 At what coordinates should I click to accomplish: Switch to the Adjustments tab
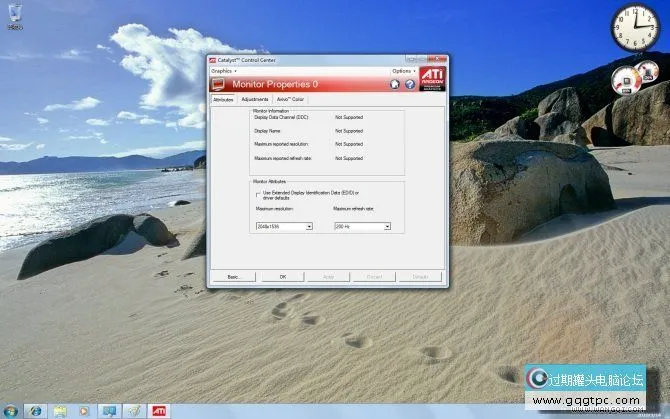(254, 100)
